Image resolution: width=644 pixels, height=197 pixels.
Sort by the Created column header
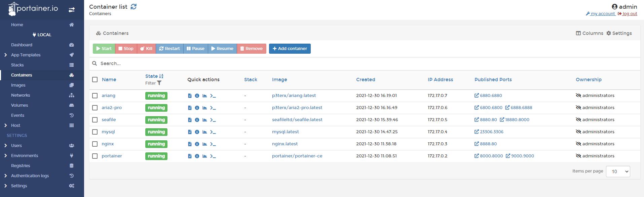(x=365, y=80)
